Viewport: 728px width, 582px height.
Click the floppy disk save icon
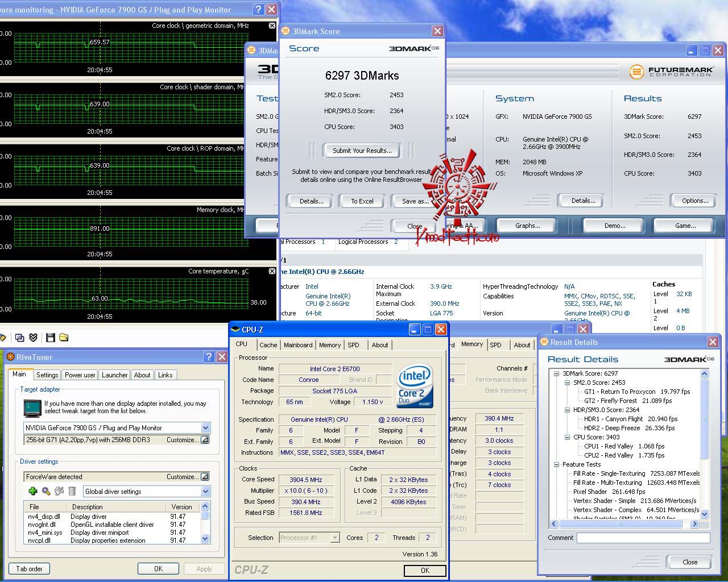(x=50, y=338)
